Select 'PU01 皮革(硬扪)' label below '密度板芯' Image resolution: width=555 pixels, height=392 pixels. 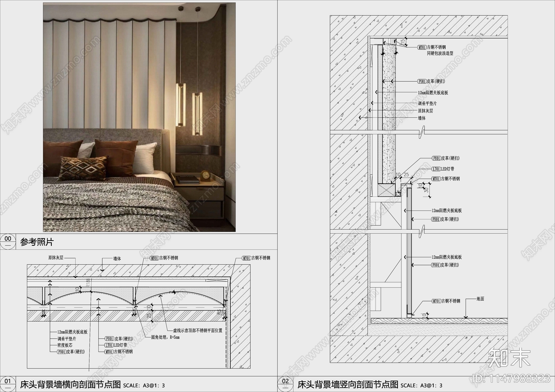(71, 351)
